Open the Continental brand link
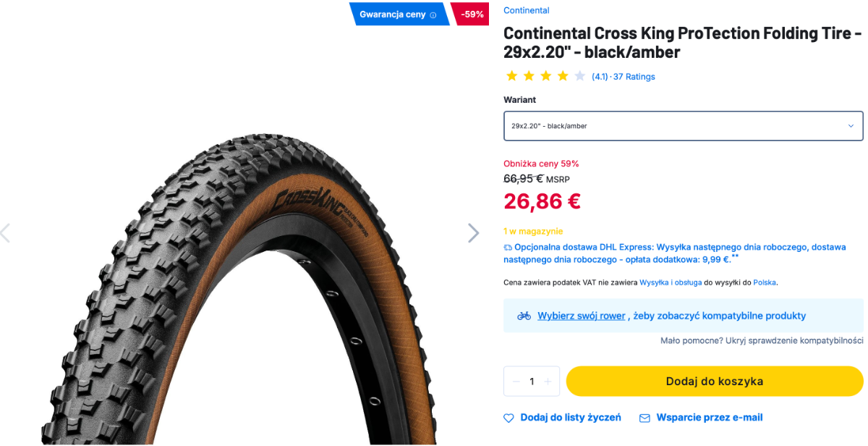The image size is (868, 446). [x=526, y=10]
